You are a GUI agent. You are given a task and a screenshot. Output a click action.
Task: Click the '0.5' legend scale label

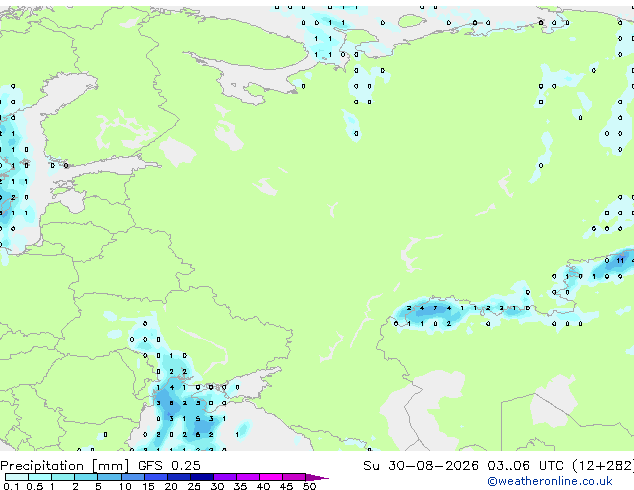[x=34, y=486]
